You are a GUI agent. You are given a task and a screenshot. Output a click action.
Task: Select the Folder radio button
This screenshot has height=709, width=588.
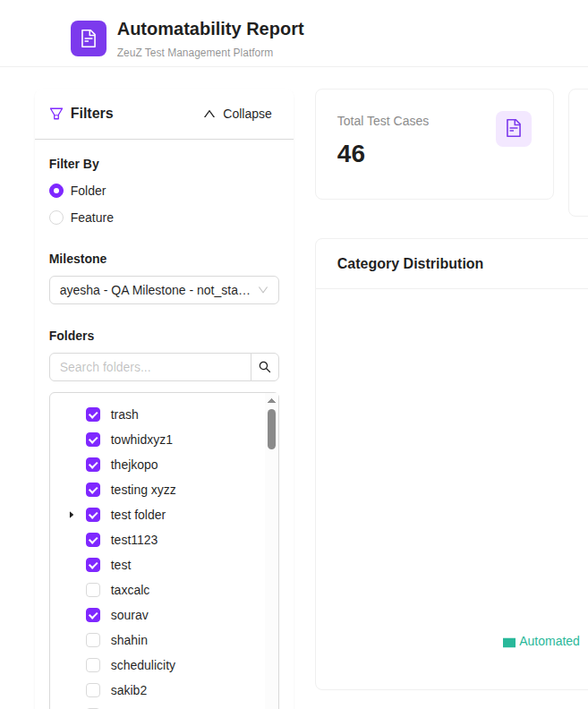tap(56, 191)
